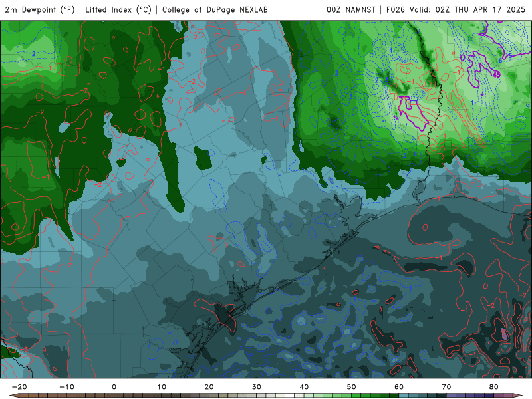Click the 80 tick label on color scale
The height and width of the screenshot is (399, 532).
(x=494, y=387)
